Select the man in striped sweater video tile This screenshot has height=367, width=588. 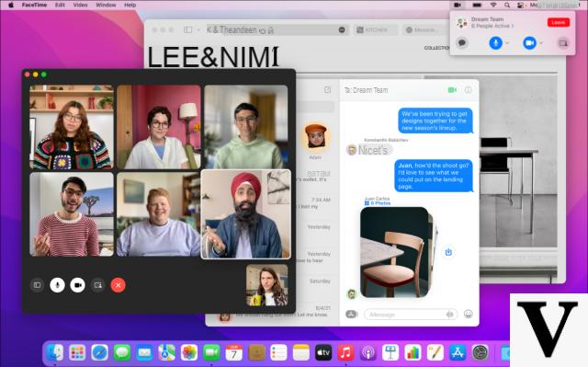(72, 214)
